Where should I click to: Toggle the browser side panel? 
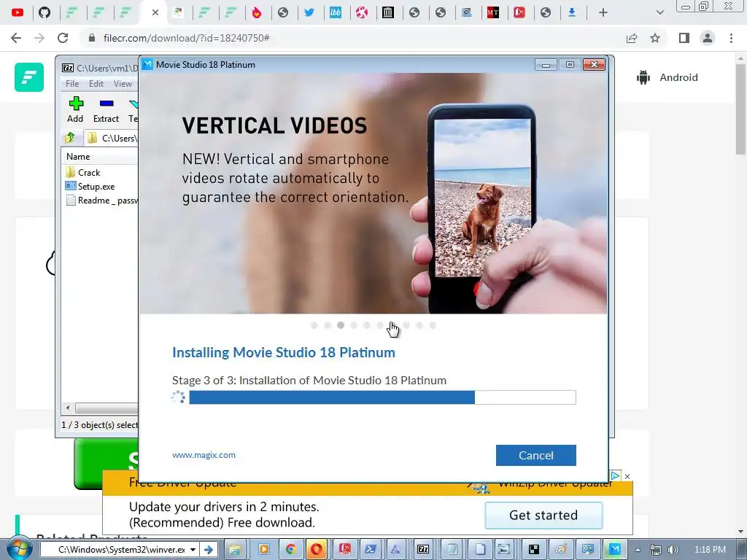pyautogui.click(x=684, y=38)
